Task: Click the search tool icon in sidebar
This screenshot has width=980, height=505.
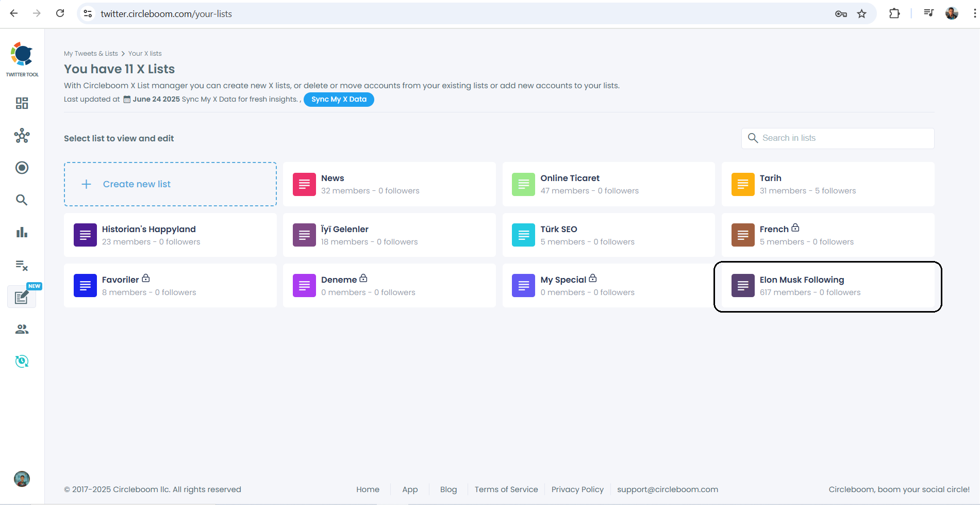Action: coord(22,200)
